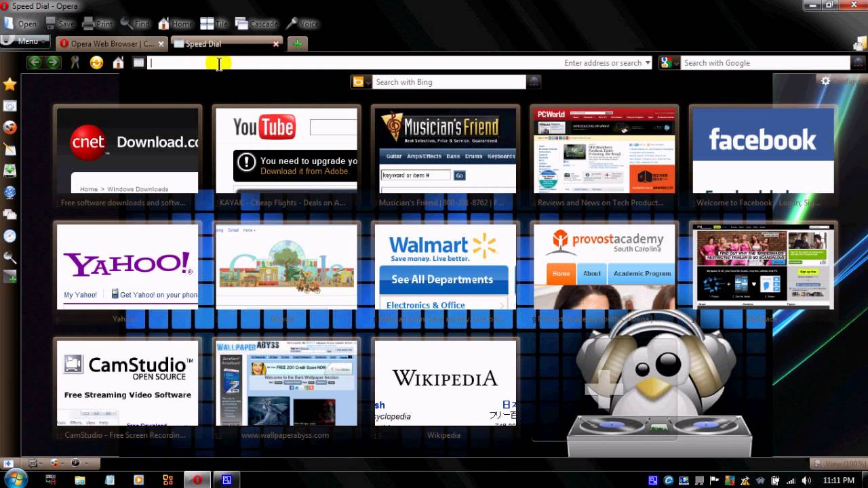Screen dimensions: 868x488
Task: Click the Print toolbar icon
Action: pos(88,23)
